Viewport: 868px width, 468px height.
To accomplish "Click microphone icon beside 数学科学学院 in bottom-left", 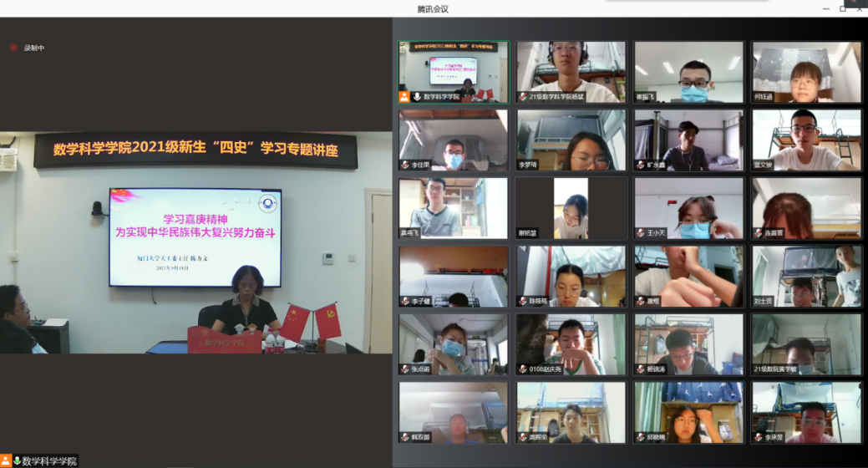I will tap(17, 461).
